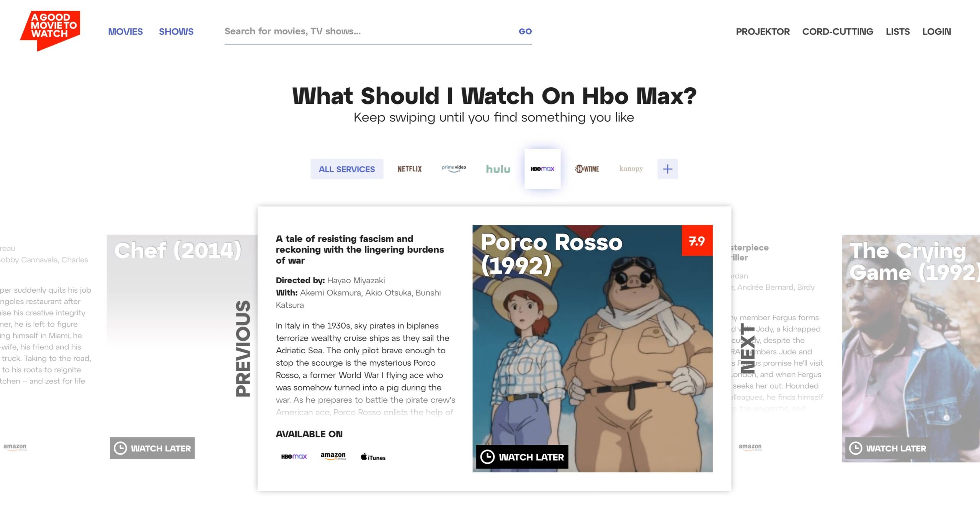The height and width of the screenshot is (505, 980).
Task: Open the Shows menu
Action: tap(176, 31)
